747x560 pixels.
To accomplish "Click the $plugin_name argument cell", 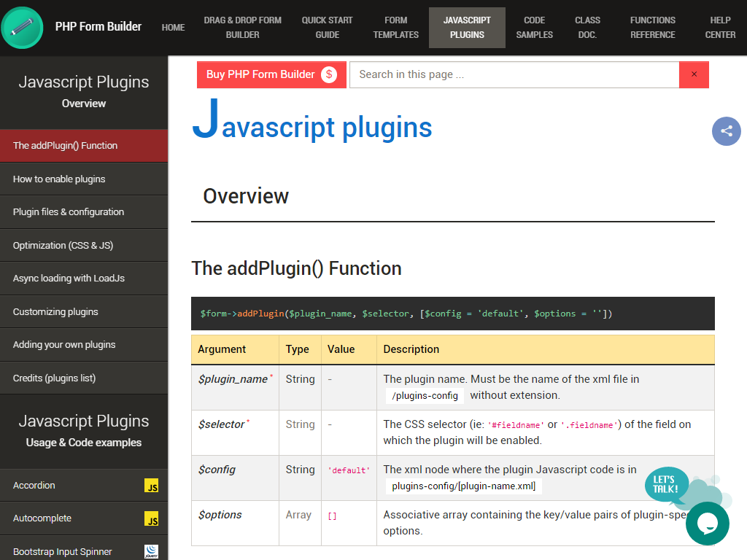I will (236, 387).
